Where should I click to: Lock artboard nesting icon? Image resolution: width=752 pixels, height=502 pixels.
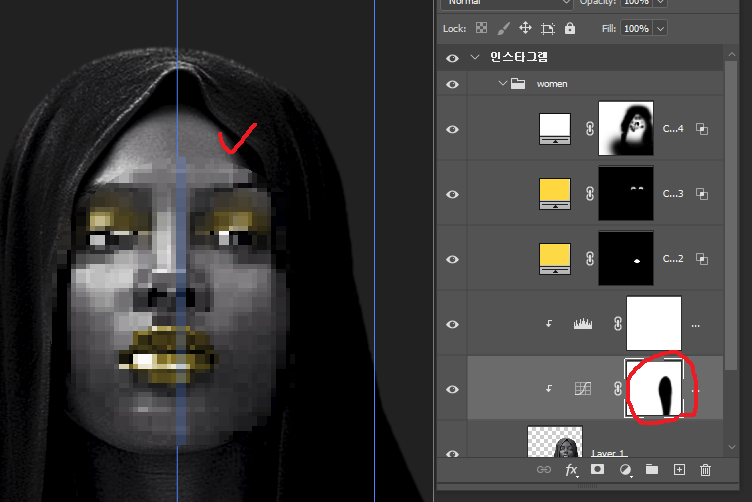tap(547, 29)
